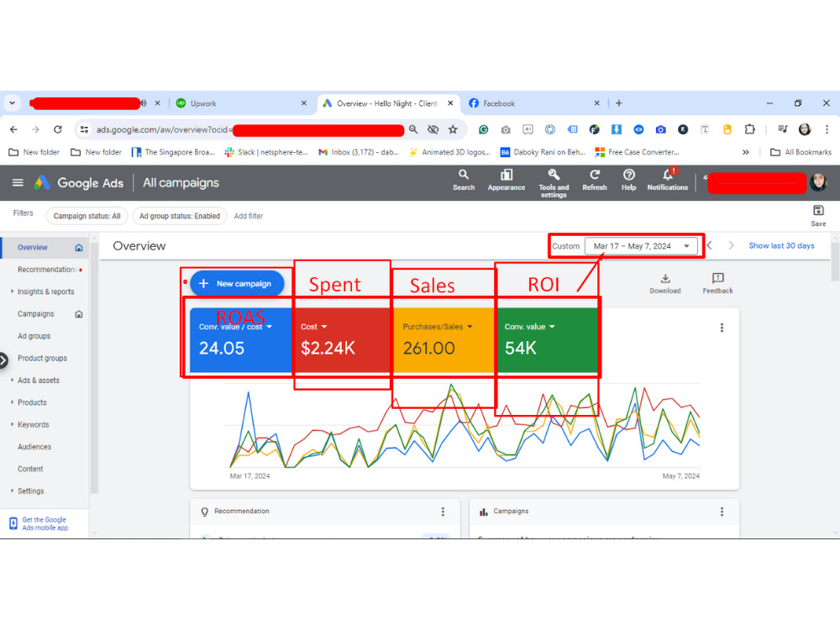Click the browser back arrow
This screenshot has width=840, height=630.
click(x=14, y=129)
